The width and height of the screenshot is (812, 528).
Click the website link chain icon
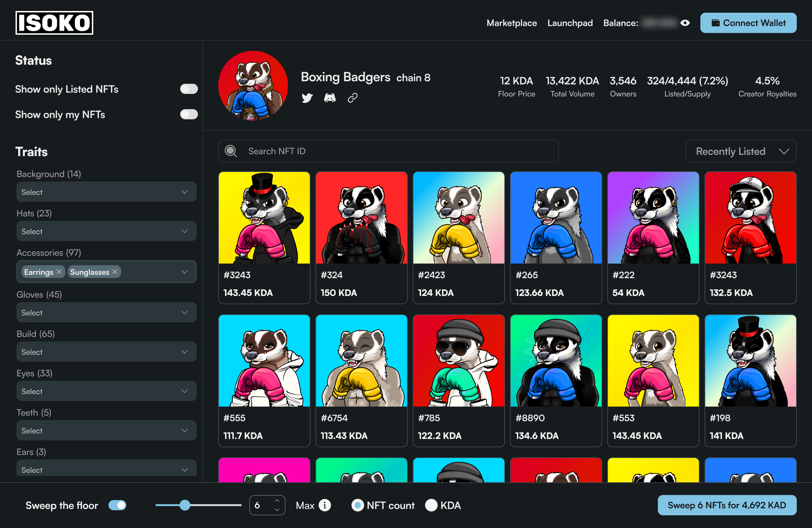(352, 98)
